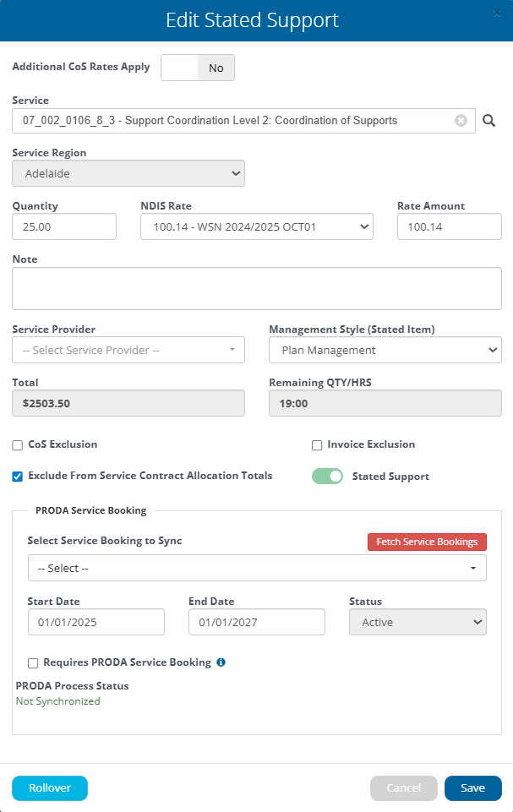Expand the NDIS Rate dropdown
Screen dimensions: 513x812
(x=257, y=226)
